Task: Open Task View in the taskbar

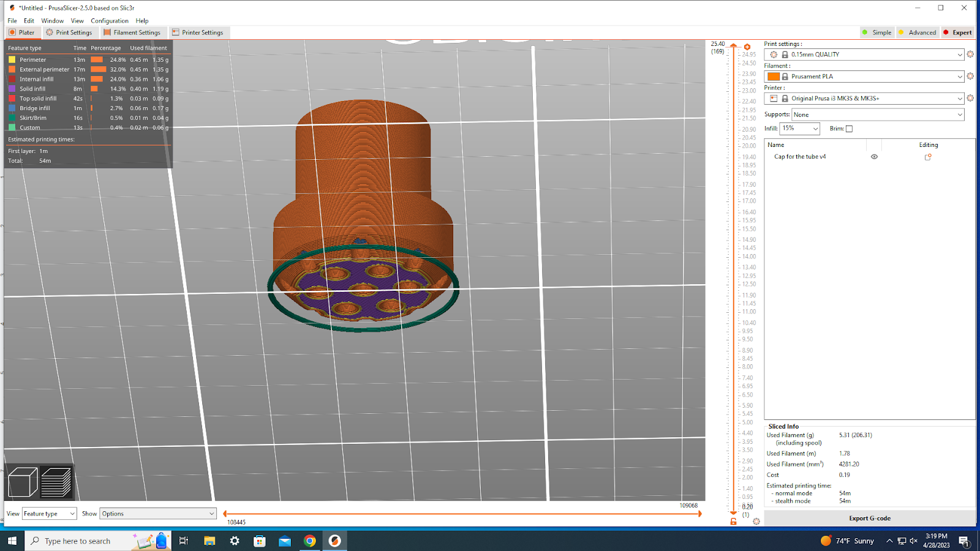Action: (x=184, y=541)
